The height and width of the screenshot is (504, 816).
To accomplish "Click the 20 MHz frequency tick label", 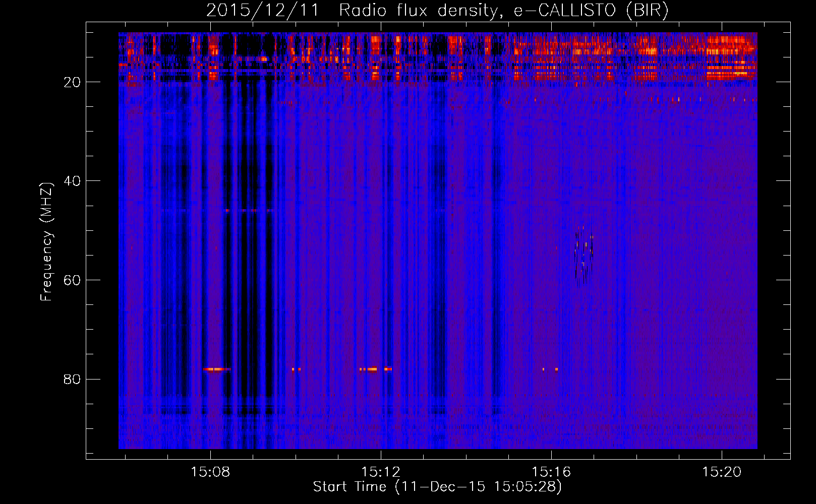I will click(73, 82).
